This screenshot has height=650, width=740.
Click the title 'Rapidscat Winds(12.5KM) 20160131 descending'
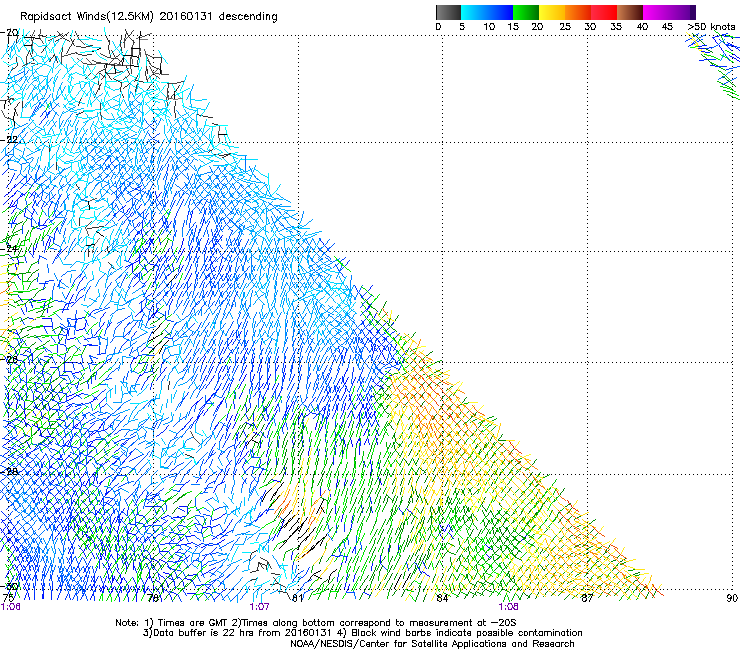[149, 17]
